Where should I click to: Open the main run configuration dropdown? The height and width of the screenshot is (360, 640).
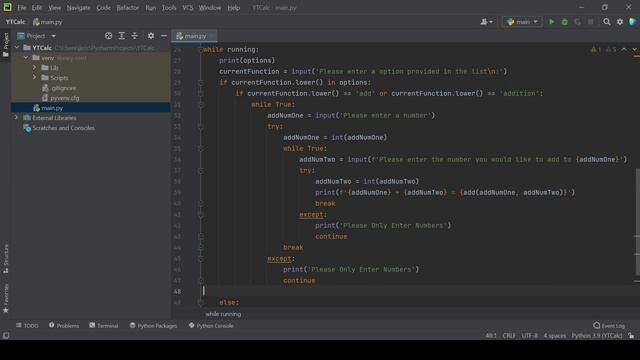coord(522,22)
